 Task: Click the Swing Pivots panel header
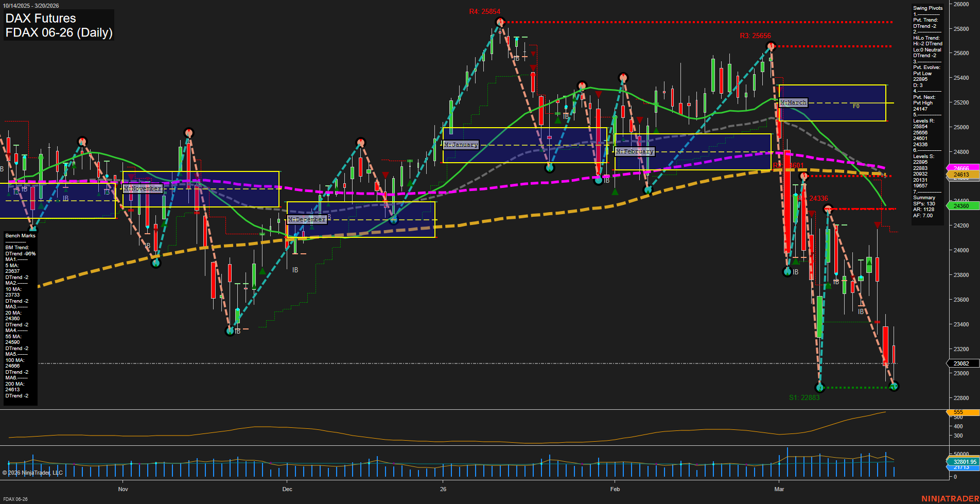927,8
